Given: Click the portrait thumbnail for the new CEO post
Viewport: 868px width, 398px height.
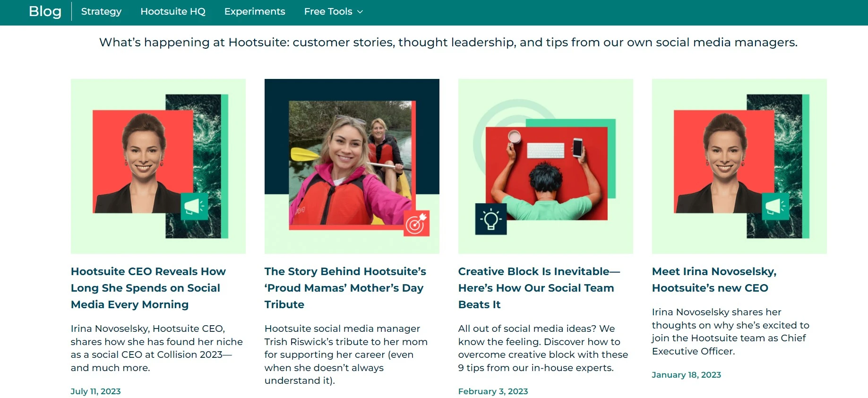Looking at the screenshot, I should coord(739,166).
